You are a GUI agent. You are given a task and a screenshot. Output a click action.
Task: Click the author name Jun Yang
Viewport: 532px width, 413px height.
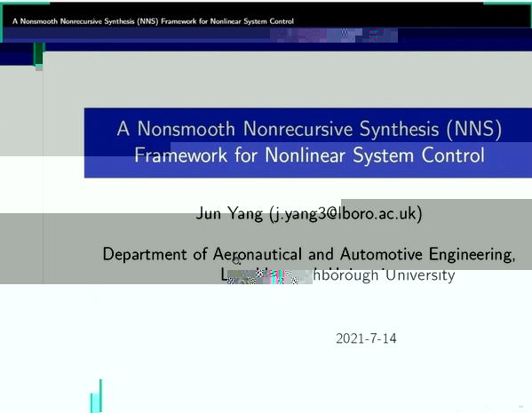coord(229,213)
